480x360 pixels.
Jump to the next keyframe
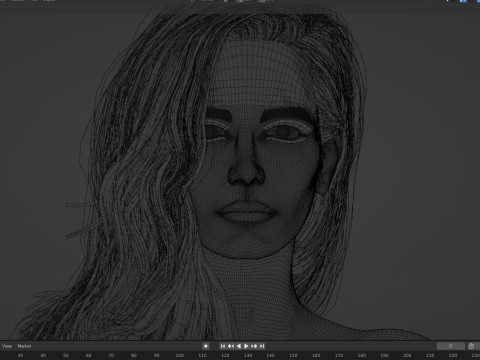point(254,346)
